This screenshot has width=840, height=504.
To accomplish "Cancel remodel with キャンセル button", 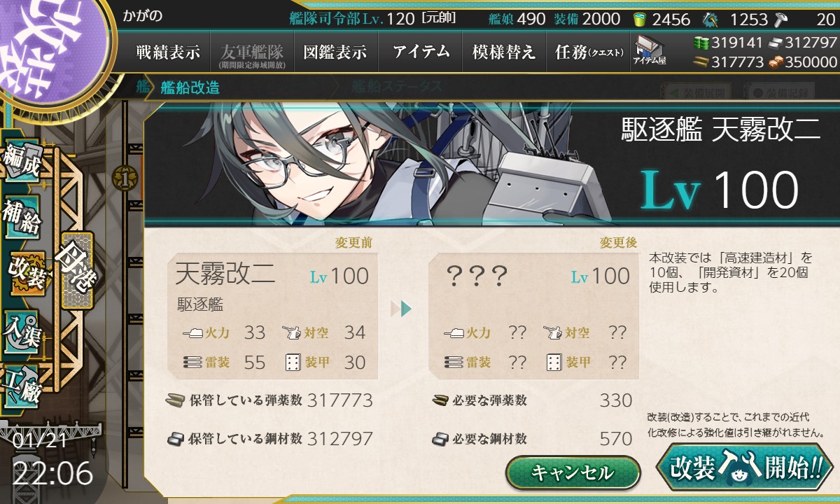I will click(x=573, y=472).
